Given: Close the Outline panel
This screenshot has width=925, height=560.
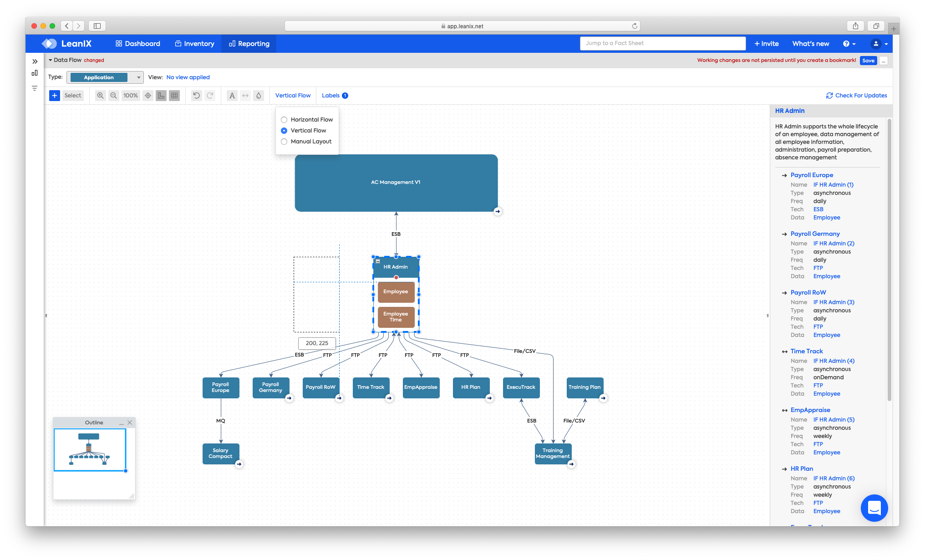Looking at the screenshot, I should (130, 423).
